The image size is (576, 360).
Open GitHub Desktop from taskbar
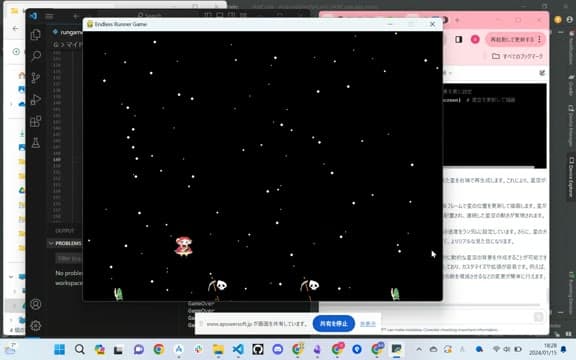click(x=258, y=349)
